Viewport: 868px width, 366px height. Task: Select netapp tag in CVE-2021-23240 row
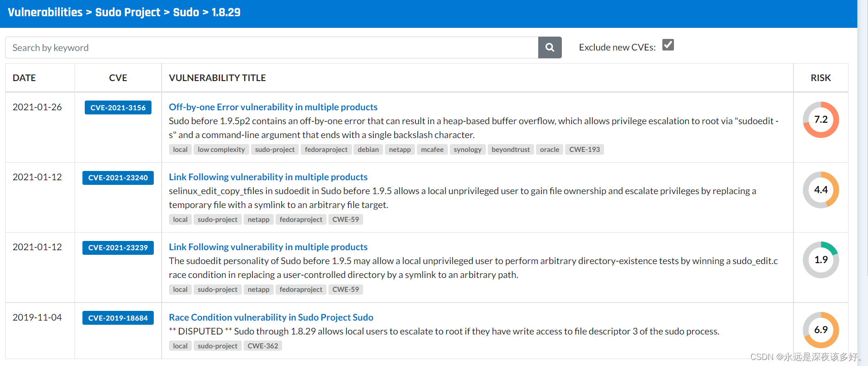tap(258, 219)
